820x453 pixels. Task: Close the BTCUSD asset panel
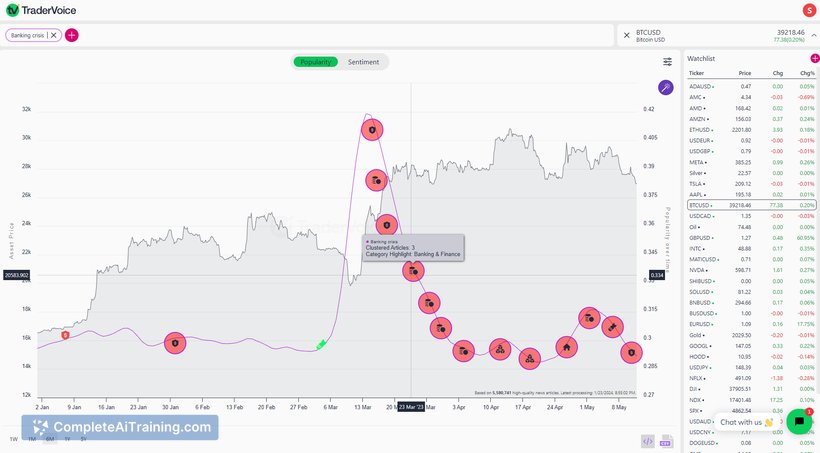point(627,35)
